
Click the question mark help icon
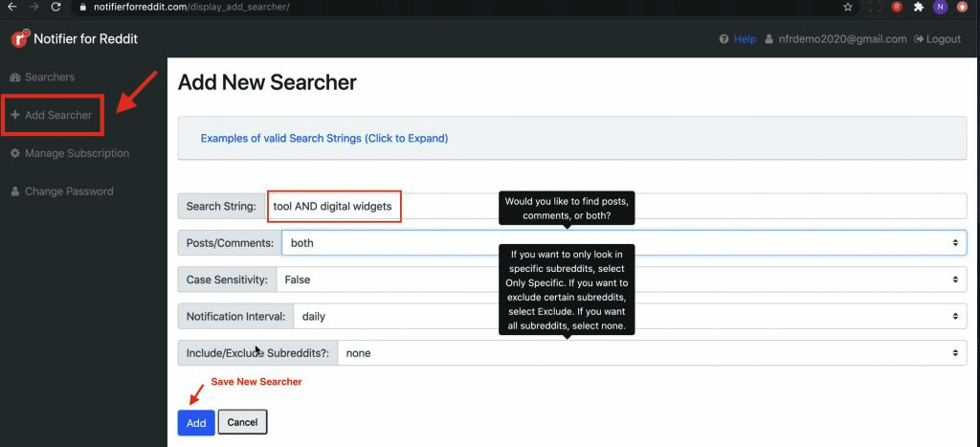(x=724, y=38)
